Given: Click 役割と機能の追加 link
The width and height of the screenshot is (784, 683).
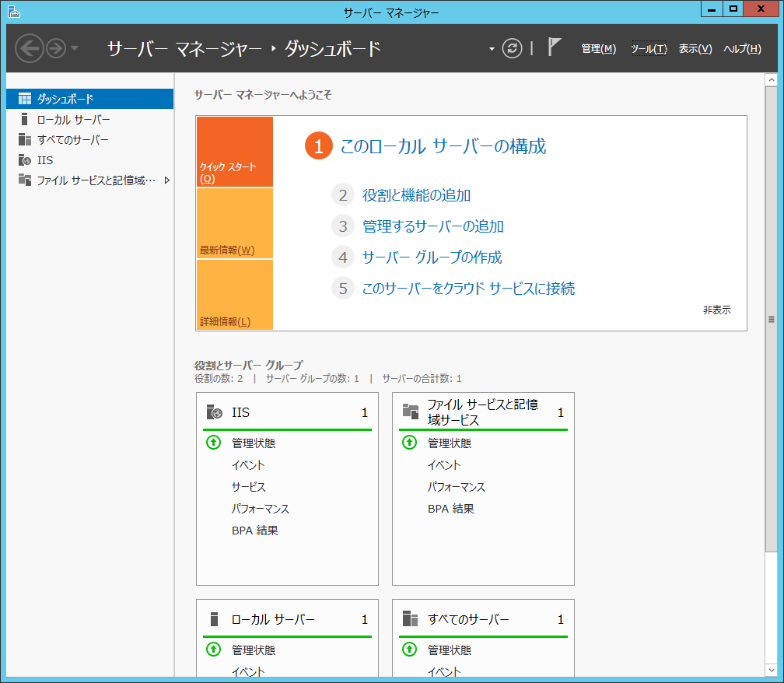Looking at the screenshot, I should 417,195.
